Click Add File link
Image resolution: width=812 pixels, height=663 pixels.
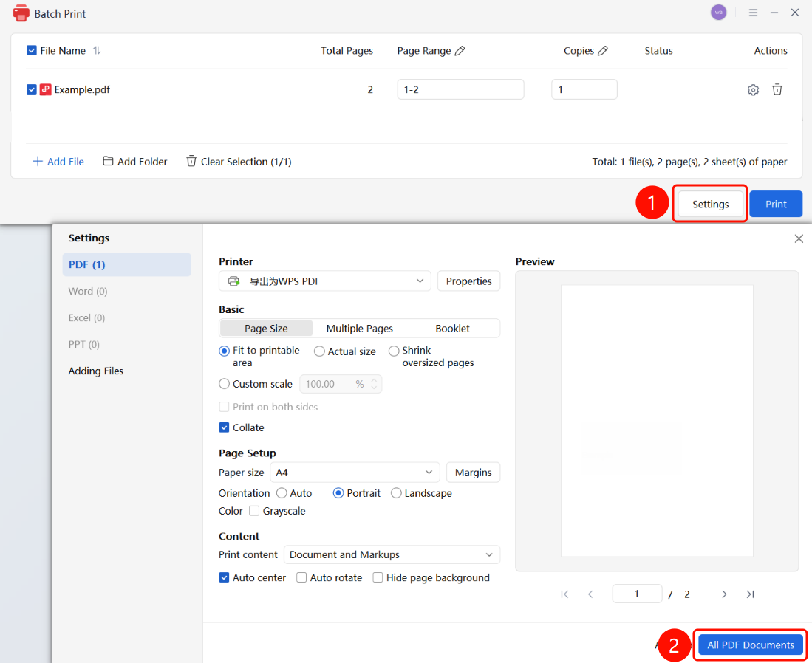pos(58,162)
